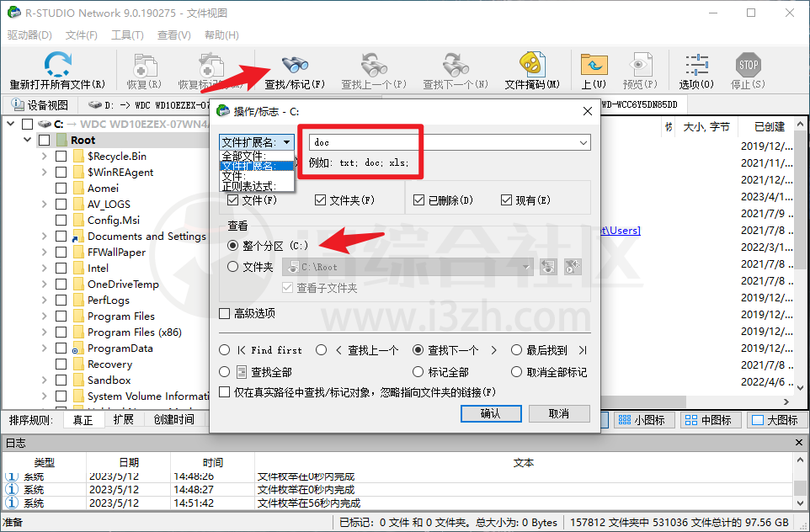Collapse the Root tree node

[x=28, y=140]
